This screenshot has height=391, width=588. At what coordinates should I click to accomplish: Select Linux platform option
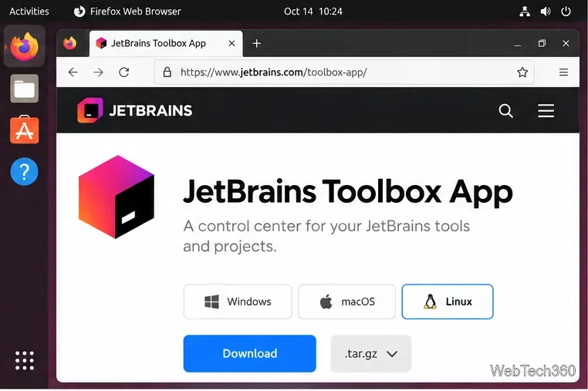448,302
